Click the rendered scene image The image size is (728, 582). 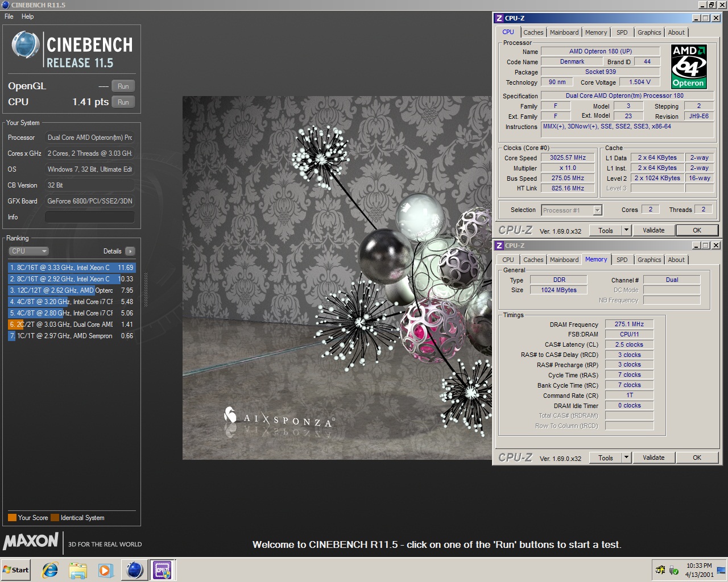(337, 277)
